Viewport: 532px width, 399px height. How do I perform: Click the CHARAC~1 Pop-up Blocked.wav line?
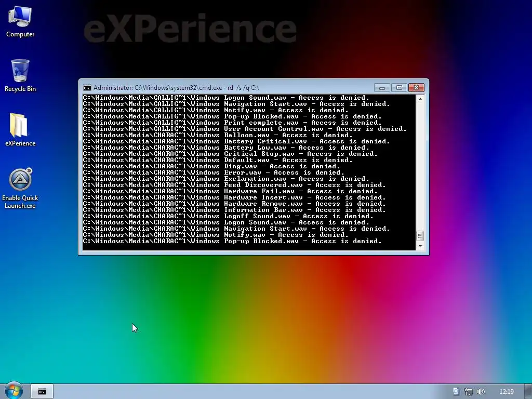[x=232, y=241]
